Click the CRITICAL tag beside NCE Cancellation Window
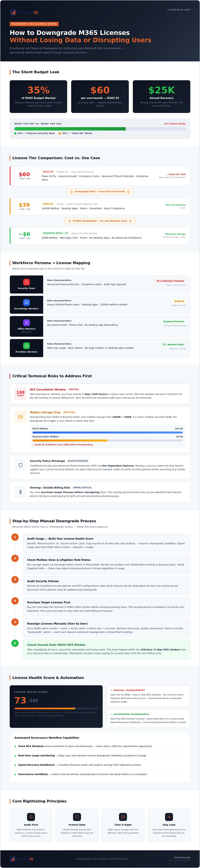 [x=74, y=389]
